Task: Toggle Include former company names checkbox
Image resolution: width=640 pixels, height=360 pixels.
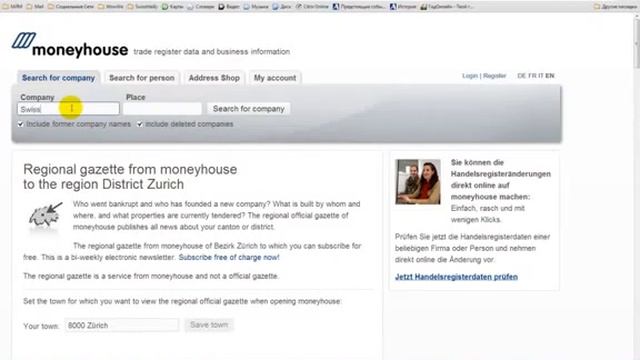Action: point(20,124)
